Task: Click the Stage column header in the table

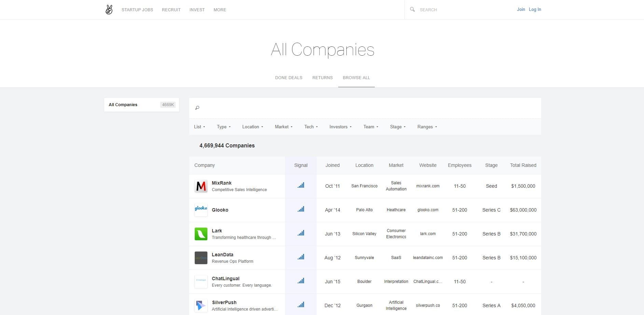Action: (x=491, y=165)
